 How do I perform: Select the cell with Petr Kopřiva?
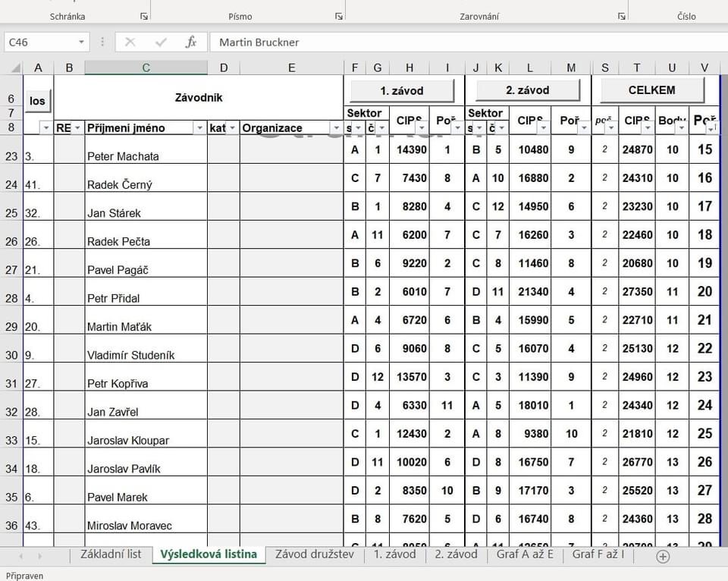point(146,377)
